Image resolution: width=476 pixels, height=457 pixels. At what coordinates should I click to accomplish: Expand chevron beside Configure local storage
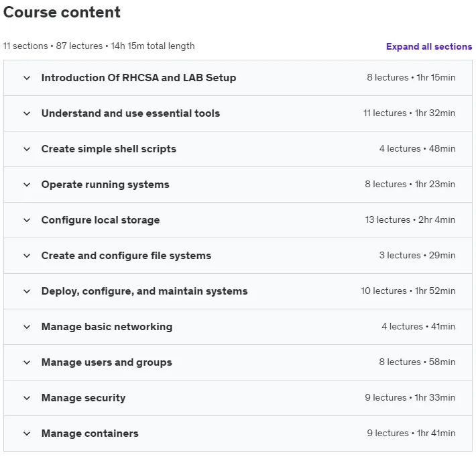click(x=27, y=220)
